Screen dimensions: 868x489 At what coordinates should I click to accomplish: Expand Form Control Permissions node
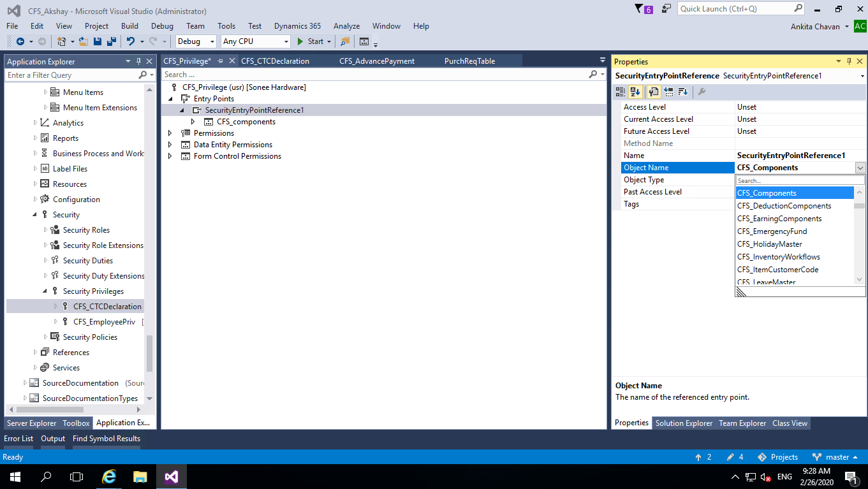(170, 156)
